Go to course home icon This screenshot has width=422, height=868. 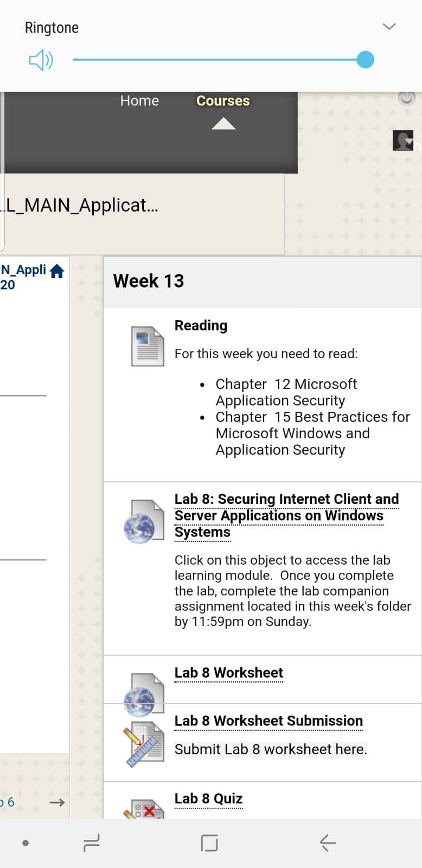57,271
